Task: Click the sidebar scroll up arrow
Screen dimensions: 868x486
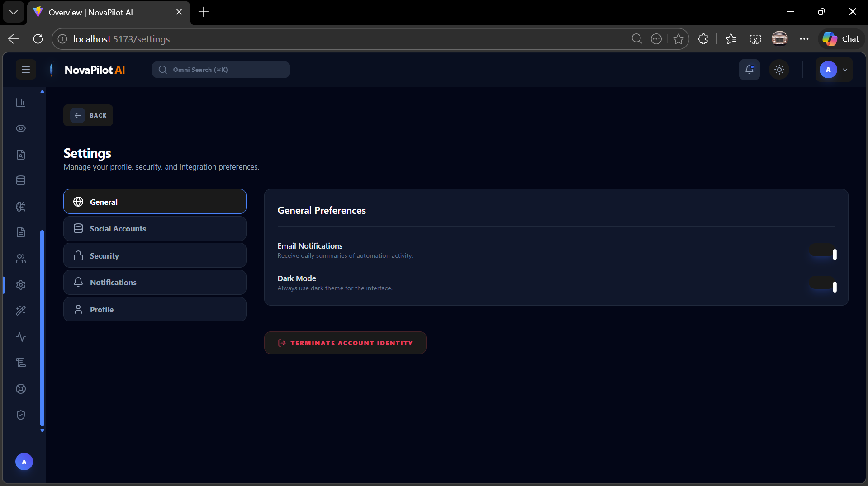Action: (x=42, y=91)
